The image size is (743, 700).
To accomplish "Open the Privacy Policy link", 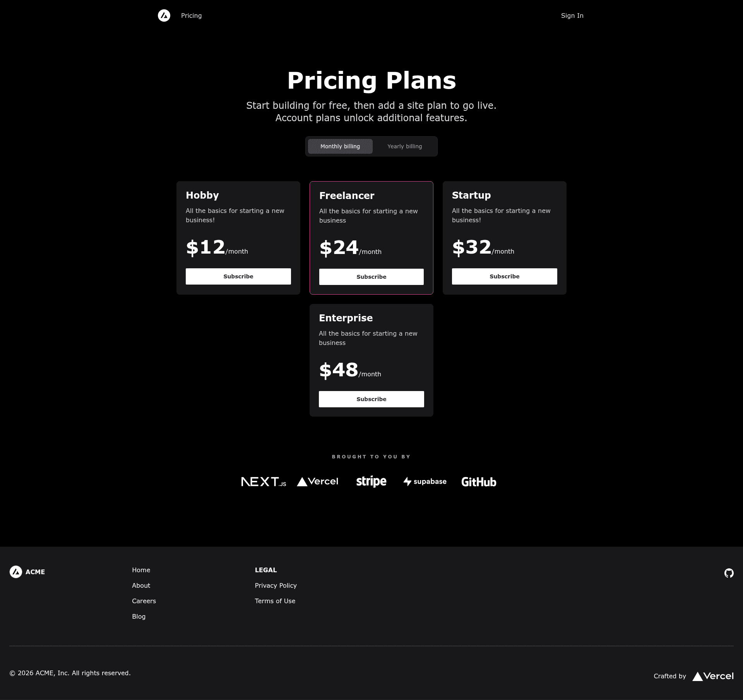I will point(276,585).
